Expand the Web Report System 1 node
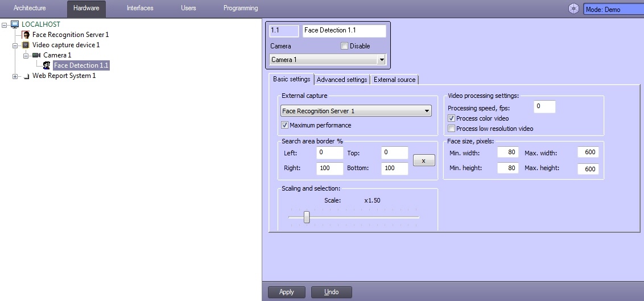Viewport: 644px width, 301px height. pyautogui.click(x=15, y=76)
